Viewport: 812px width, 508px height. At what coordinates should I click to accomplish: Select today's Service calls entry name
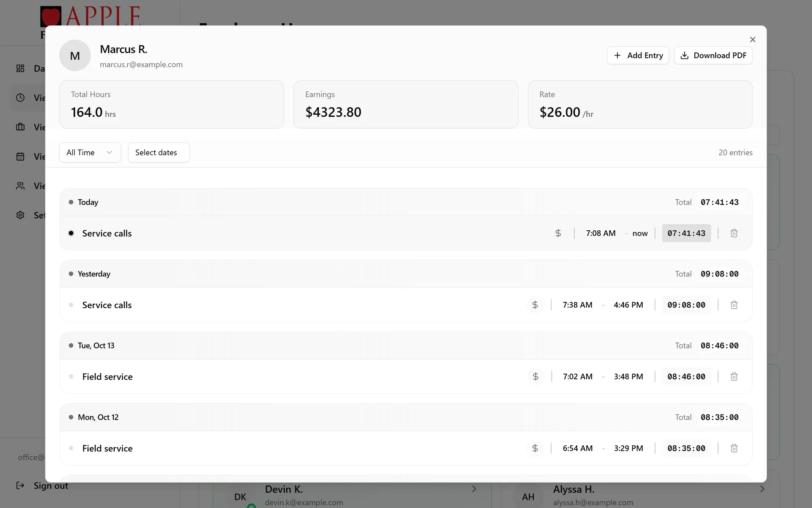pyautogui.click(x=107, y=233)
